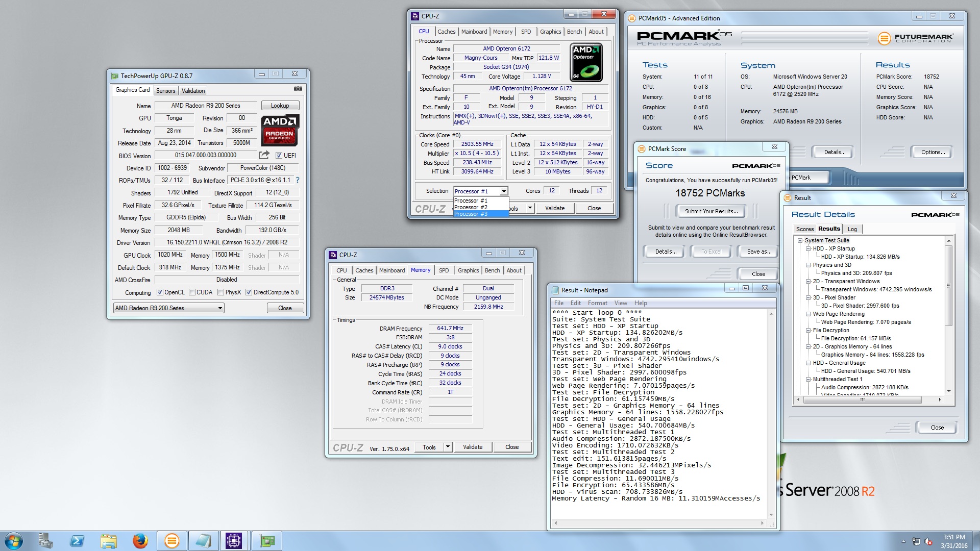Launch PowerShell from the taskbar

click(77, 541)
